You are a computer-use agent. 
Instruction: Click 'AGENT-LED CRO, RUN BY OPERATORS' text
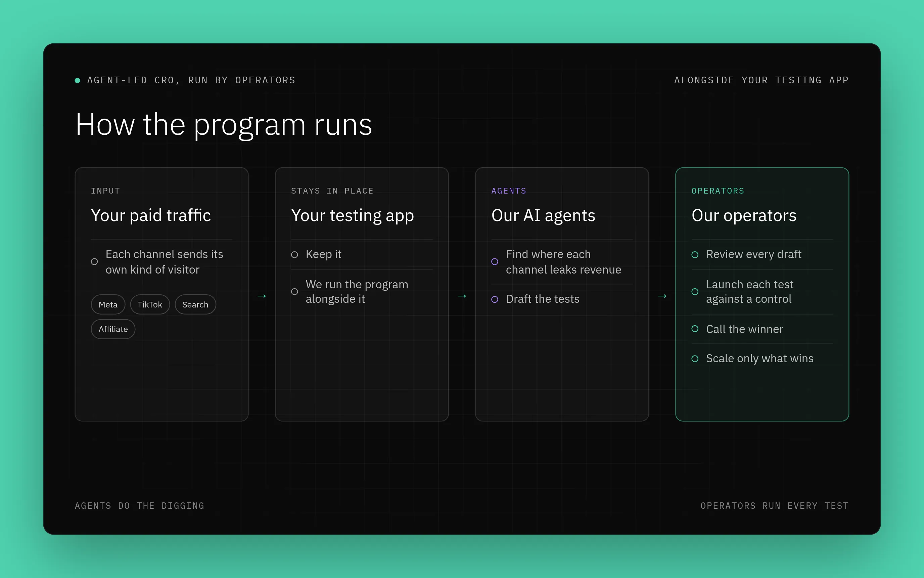(191, 80)
